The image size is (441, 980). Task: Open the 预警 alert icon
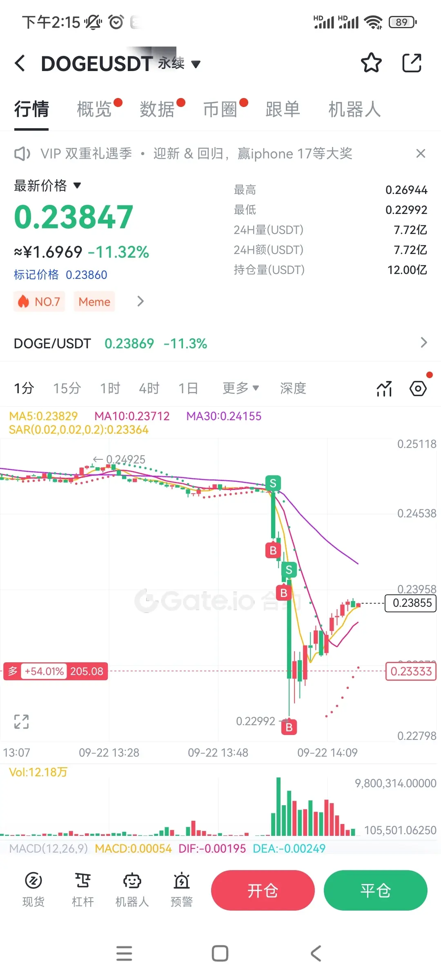pos(182,890)
